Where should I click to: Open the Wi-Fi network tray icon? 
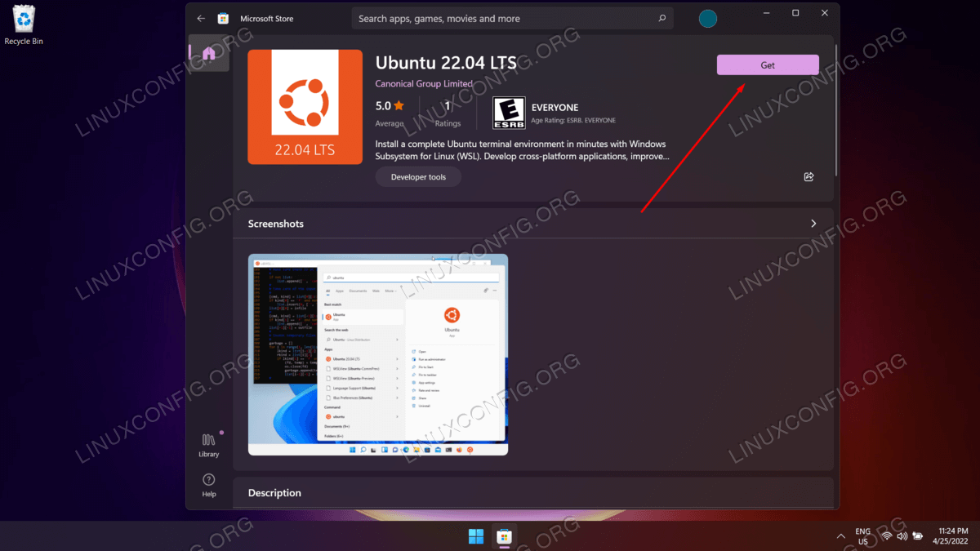[x=886, y=536]
